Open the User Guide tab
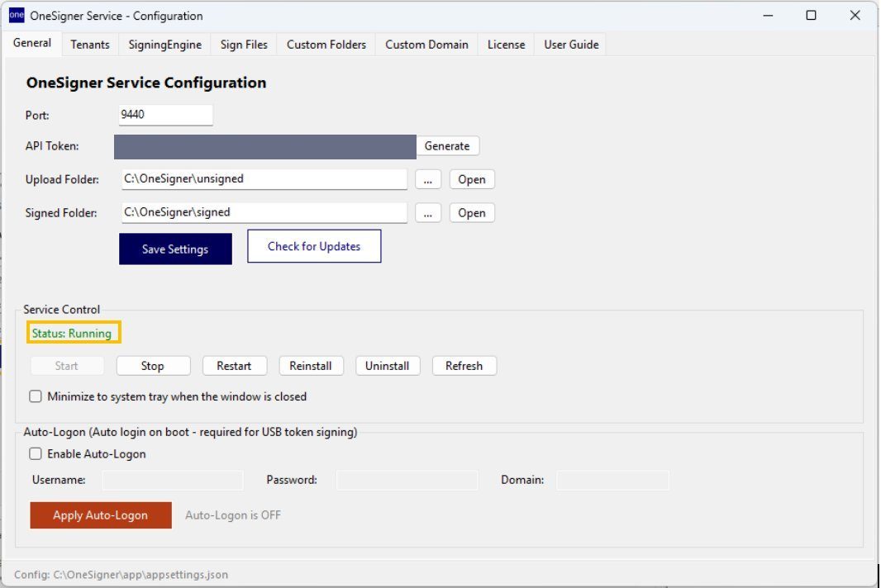This screenshot has width=881, height=588. coord(571,45)
